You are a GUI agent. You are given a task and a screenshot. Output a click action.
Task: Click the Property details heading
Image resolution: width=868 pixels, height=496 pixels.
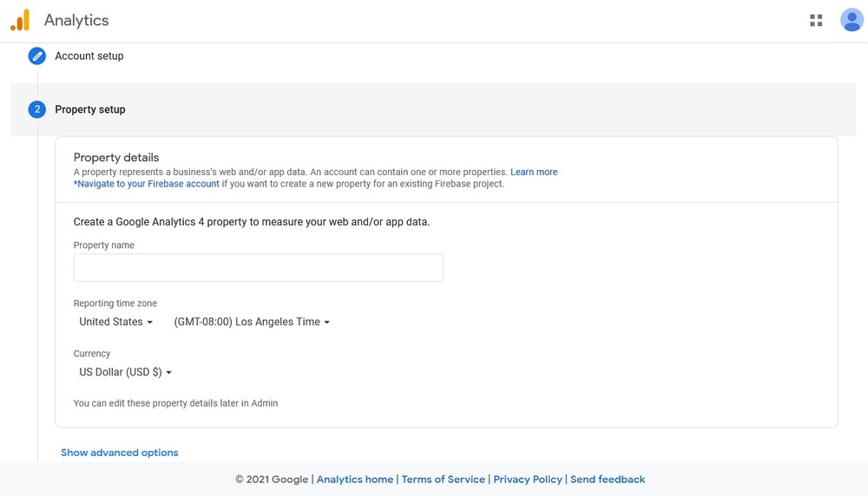pos(116,158)
